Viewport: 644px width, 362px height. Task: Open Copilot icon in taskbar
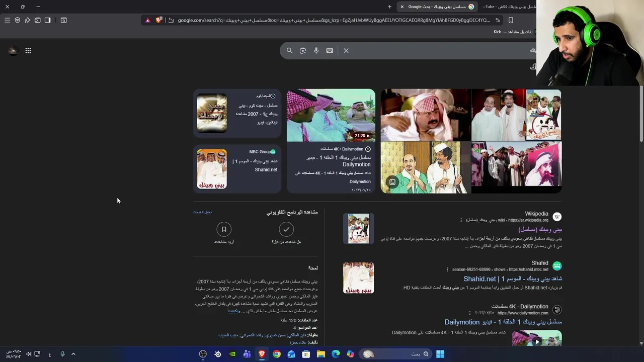(x=350, y=354)
